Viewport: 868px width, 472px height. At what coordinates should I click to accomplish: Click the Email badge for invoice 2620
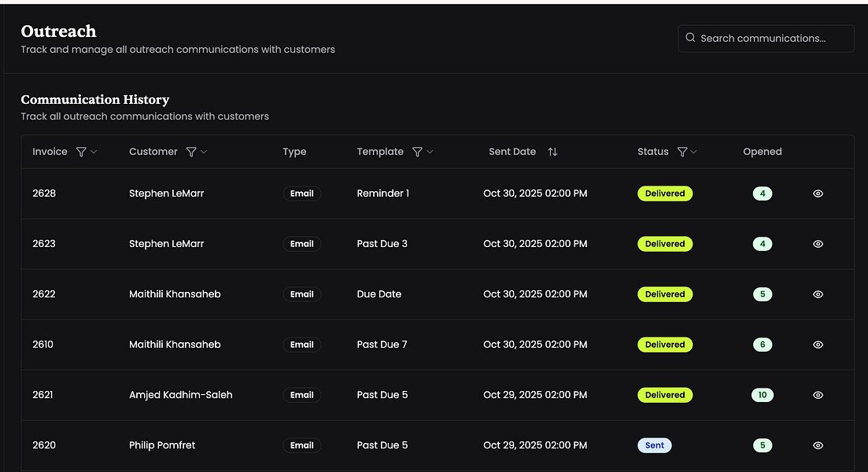click(301, 445)
